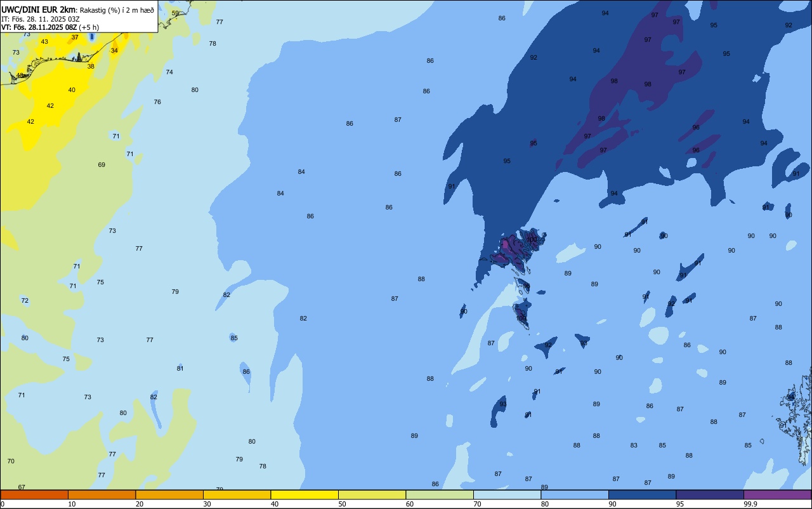This screenshot has width=812, height=509.
Task: Click the 83 humidity value on the map
Action: 634,446
